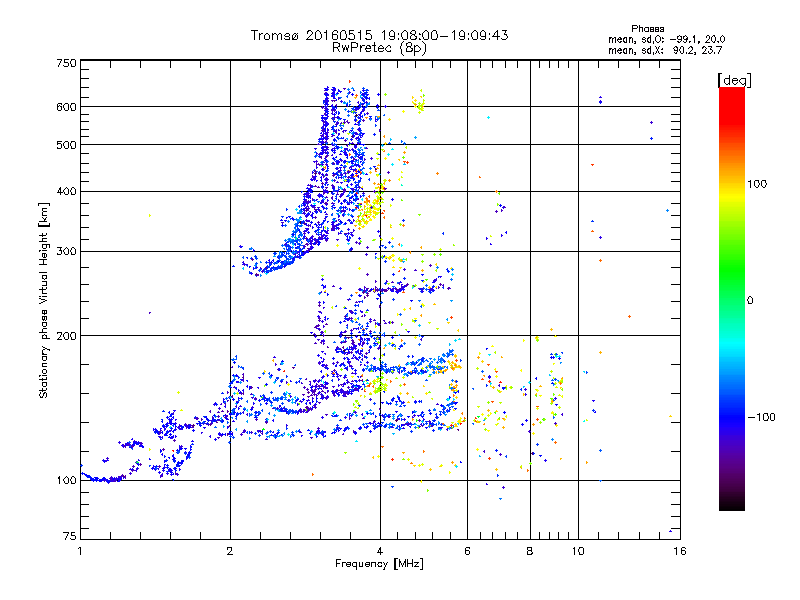Click the y-axis '400' tick label
Viewport: 800px width, 600px height.
point(66,191)
